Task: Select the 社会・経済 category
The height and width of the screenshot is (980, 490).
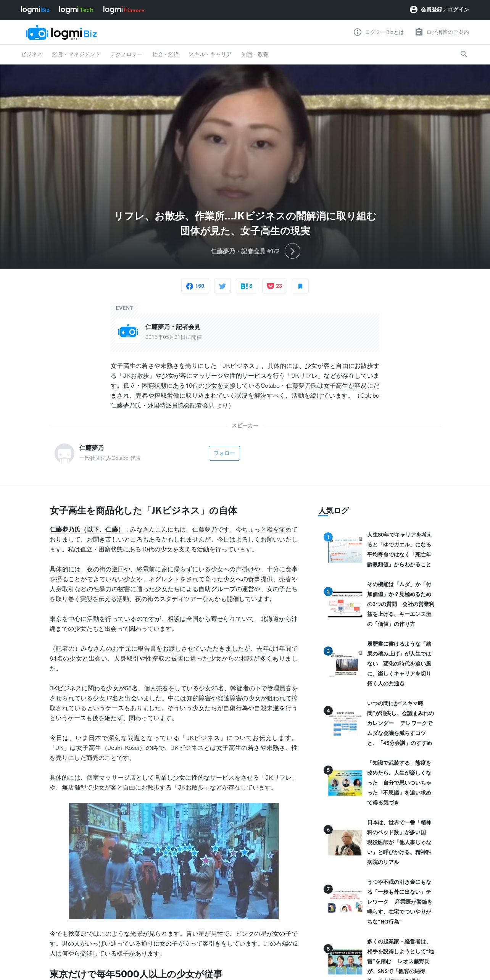Action: coord(165,54)
